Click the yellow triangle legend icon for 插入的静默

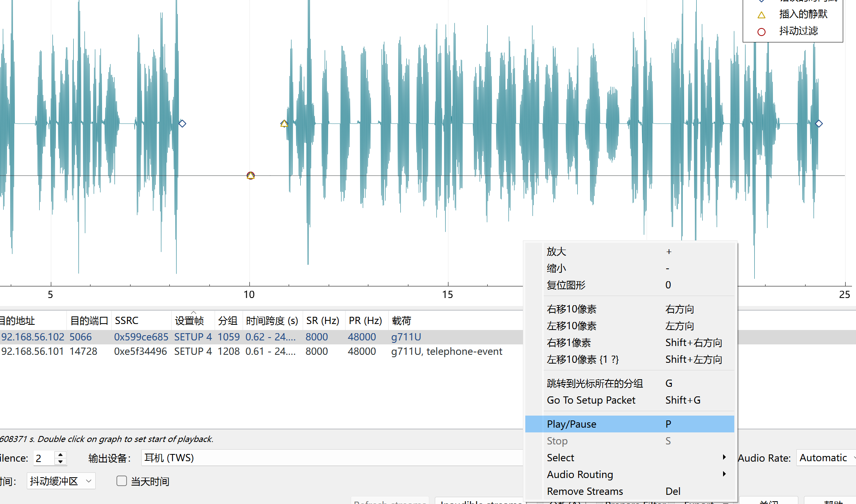[761, 15]
